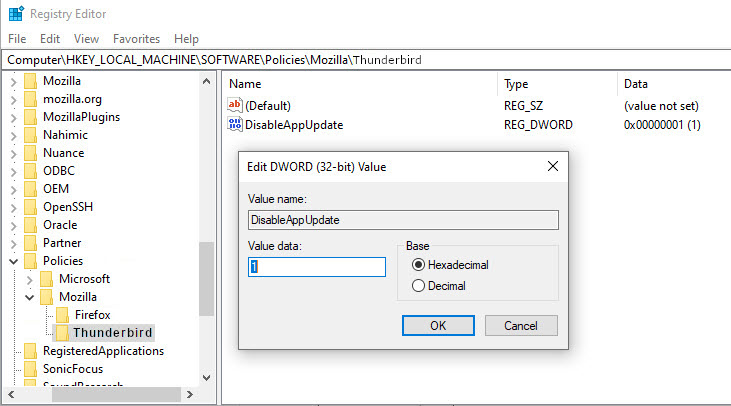
Task: Click the Value data input field
Action: click(317, 267)
